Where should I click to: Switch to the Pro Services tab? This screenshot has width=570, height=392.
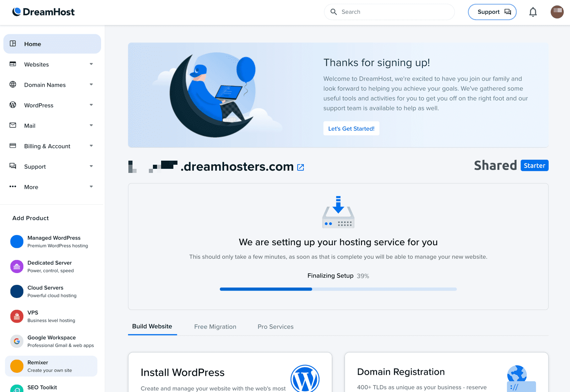pos(276,327)
